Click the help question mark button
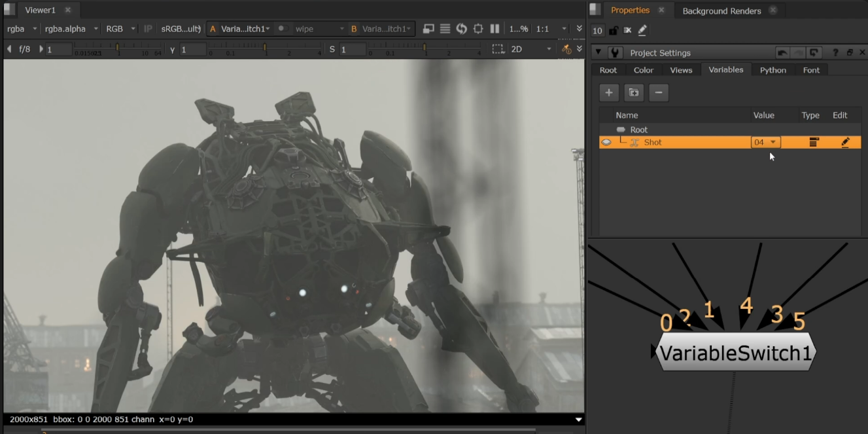The image size is (868, 434). tap(835, 53)
